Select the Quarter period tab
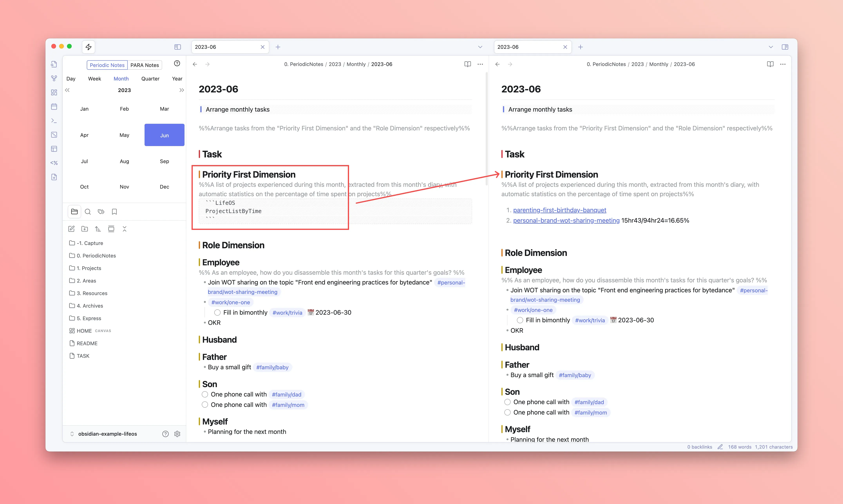843x504 pixels. click(150, 79)
